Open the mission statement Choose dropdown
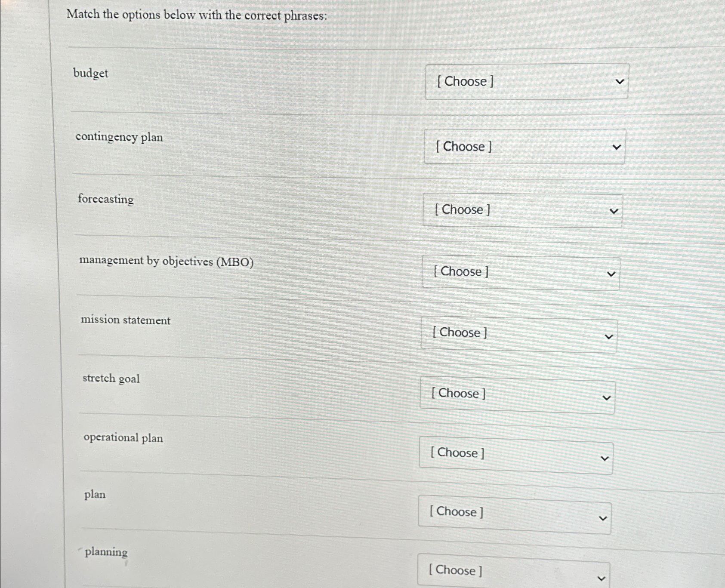This screenshot has width=725, height=588. pyautogui.click(x=518, y=335)
